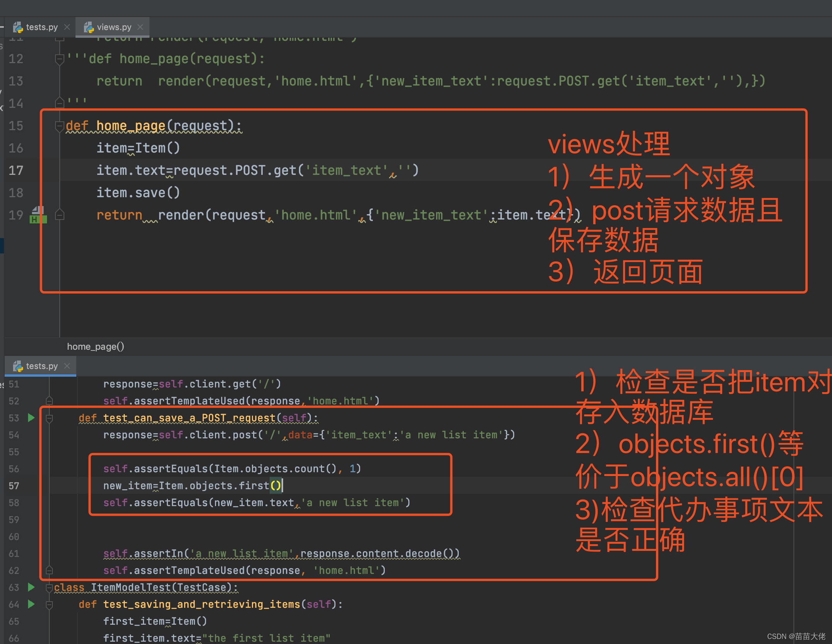Click the HTML template gutter icon on line 19

(x=38, y=215)
